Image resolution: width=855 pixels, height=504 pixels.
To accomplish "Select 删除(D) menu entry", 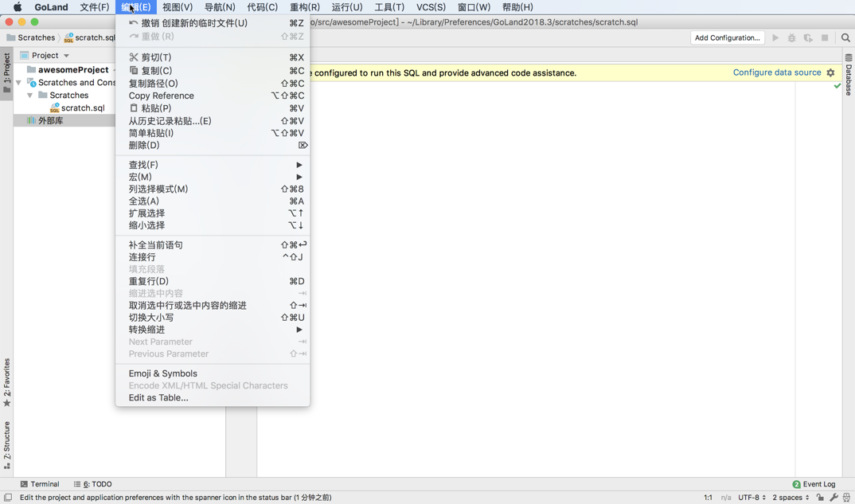I will point(213,145).
